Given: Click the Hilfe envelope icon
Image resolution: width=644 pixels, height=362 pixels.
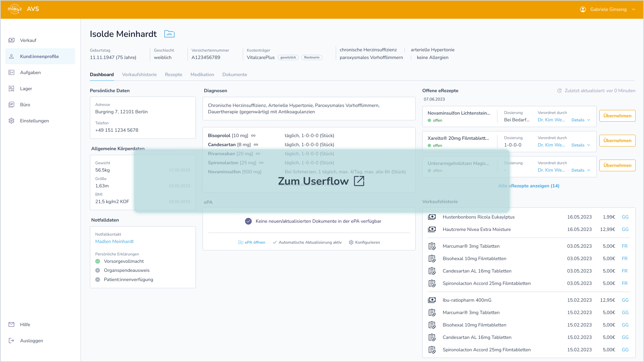Looking at the screenshot, I should point(11,324).
